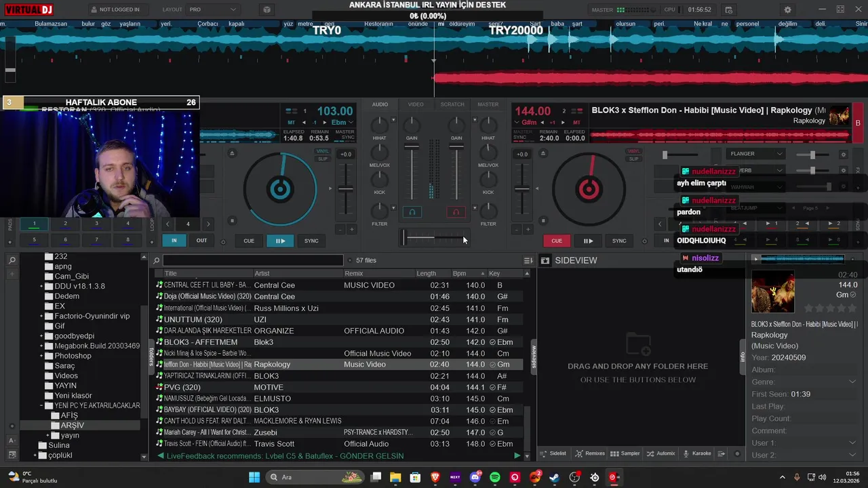
Task: Open VirtualDJ settings gear in title bar
Action: coord(787,9)
